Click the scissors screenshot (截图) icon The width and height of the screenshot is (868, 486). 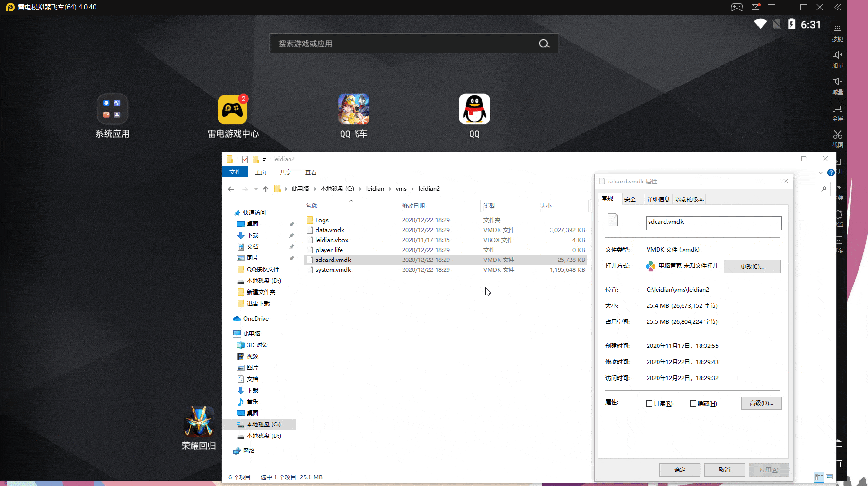point(837,135)
